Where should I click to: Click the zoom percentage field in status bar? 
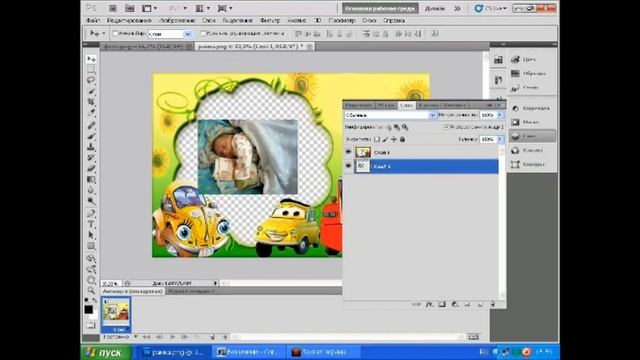pyautogui.click(x=111, y=283)
